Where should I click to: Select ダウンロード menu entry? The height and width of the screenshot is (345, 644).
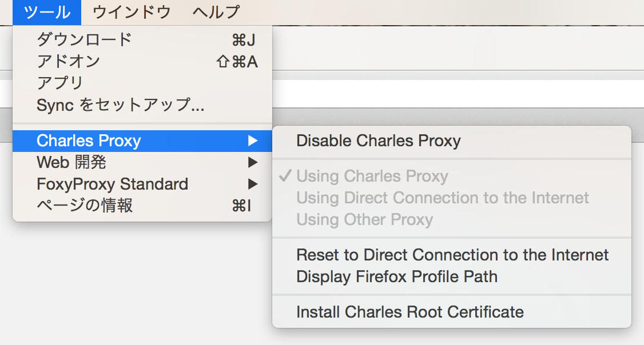(x=142, y=40)
